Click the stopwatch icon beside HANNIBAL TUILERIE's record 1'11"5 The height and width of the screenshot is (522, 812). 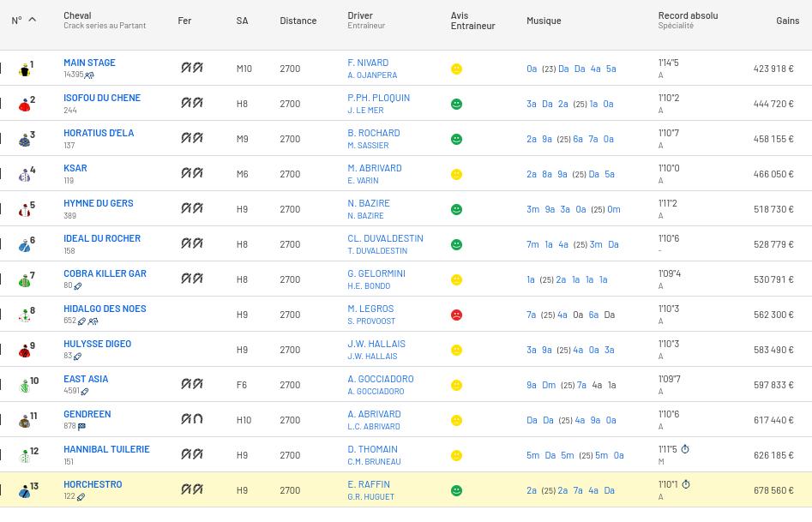pyautogui.click(x=685, y=449)
